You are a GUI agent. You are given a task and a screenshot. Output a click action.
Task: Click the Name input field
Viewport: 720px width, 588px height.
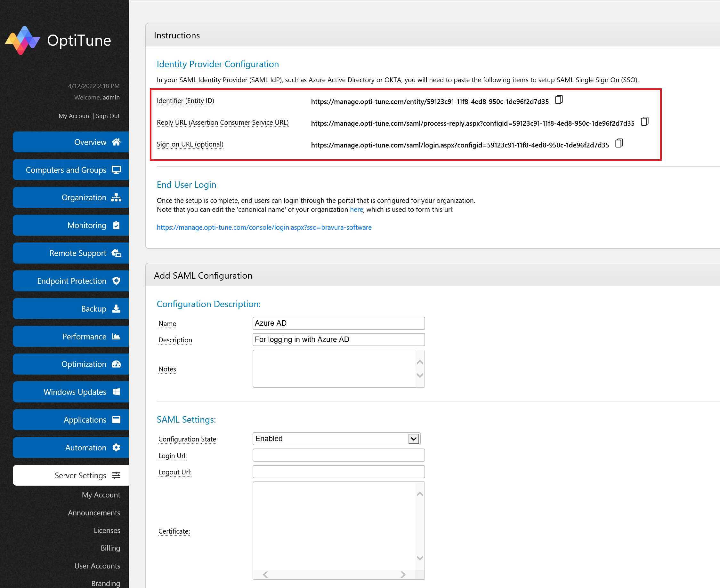pyautogui.click(x=339, y=323)
